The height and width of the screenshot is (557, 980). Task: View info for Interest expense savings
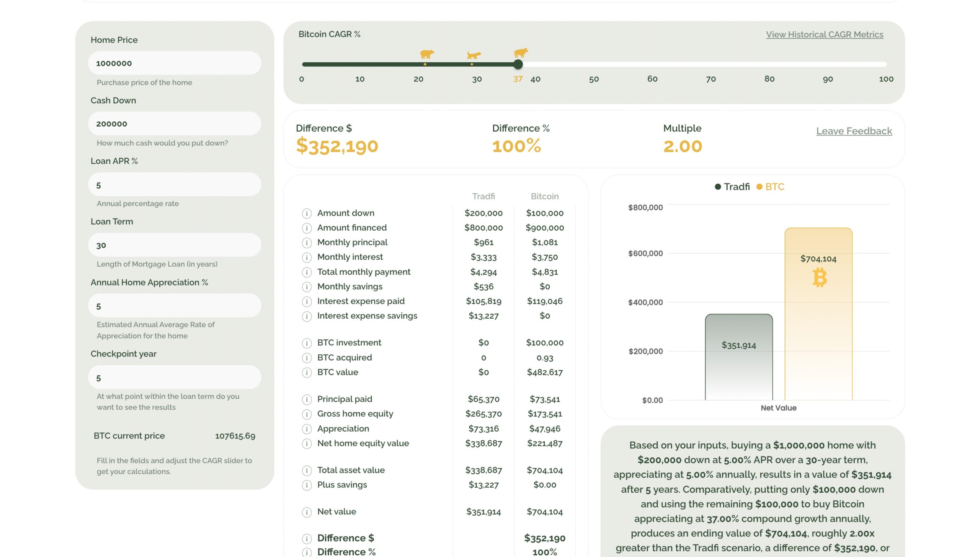(307, 316)
